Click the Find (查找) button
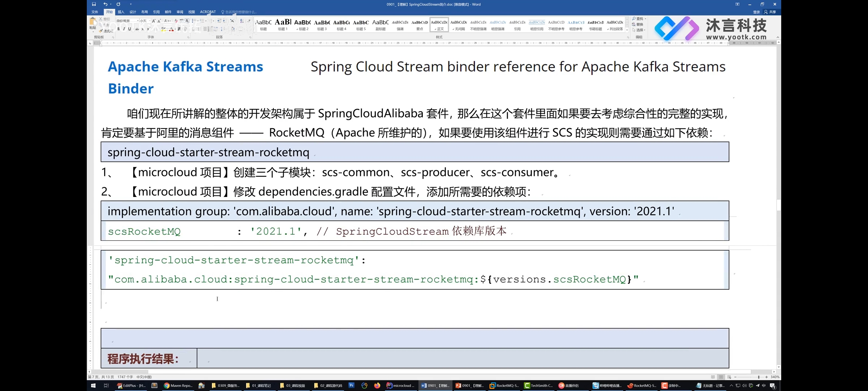The image size is (868, 391). (x=638, y=19)
